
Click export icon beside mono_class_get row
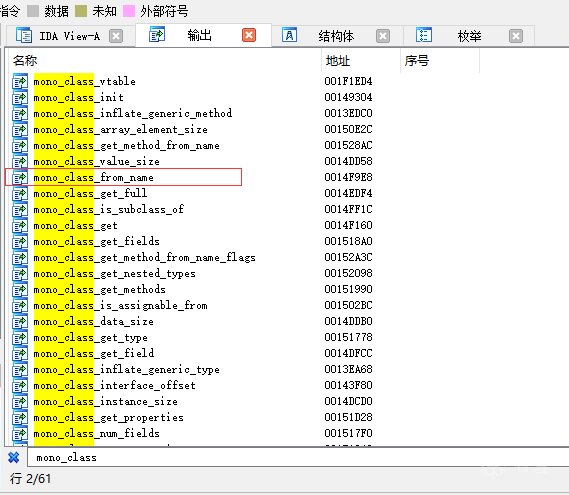click(x=20, y=225)
